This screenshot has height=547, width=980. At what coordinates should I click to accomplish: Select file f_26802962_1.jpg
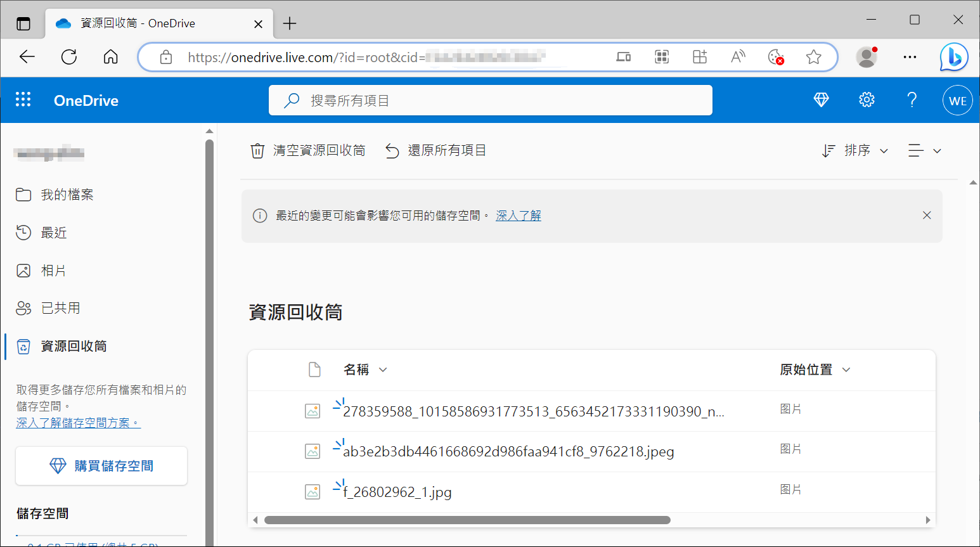coord(397,492)
